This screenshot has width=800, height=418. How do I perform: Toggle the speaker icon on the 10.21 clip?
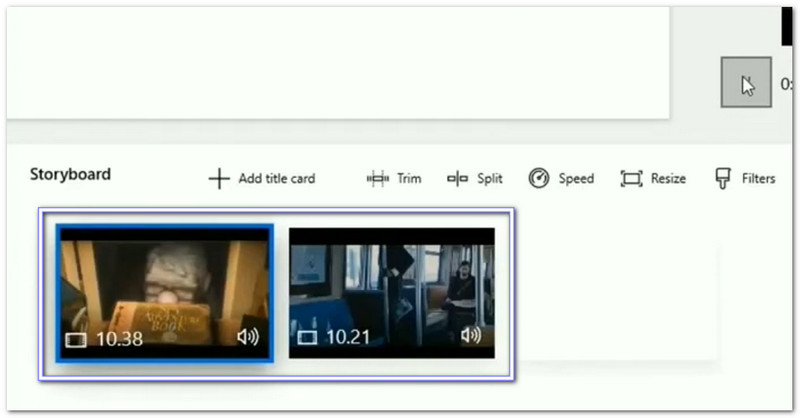click(x=471, y=337)
